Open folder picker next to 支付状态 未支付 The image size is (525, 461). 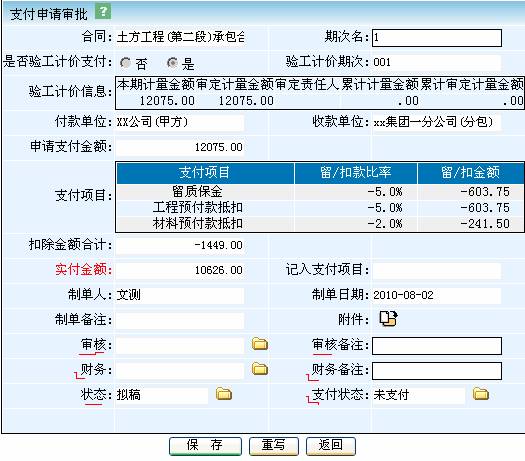[x=481, y=394]
